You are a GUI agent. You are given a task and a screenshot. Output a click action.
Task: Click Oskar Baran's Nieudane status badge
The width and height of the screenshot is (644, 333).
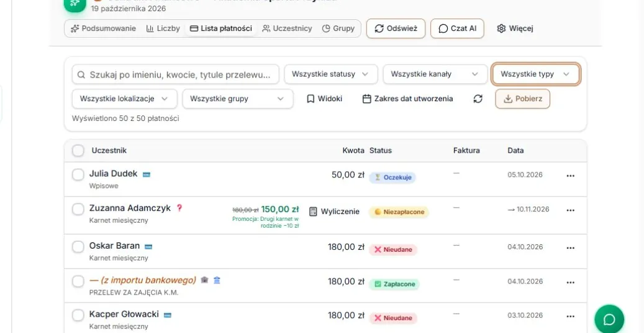[x=393, y=250]
